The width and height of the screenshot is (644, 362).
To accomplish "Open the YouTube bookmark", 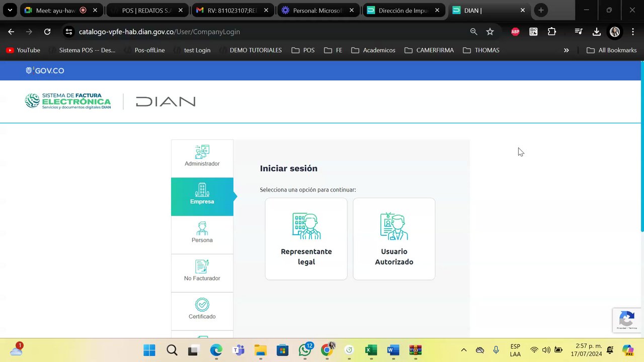I will coord(23,50).
